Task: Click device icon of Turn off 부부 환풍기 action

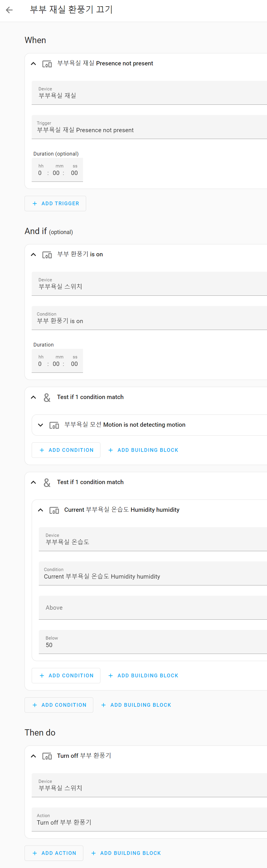Action: 47,756
